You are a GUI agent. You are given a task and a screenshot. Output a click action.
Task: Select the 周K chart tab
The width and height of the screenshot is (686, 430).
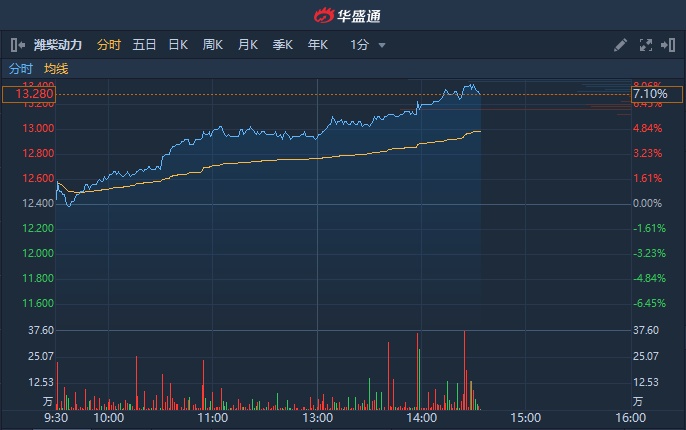pyautogui.click(x=213, y=45)
